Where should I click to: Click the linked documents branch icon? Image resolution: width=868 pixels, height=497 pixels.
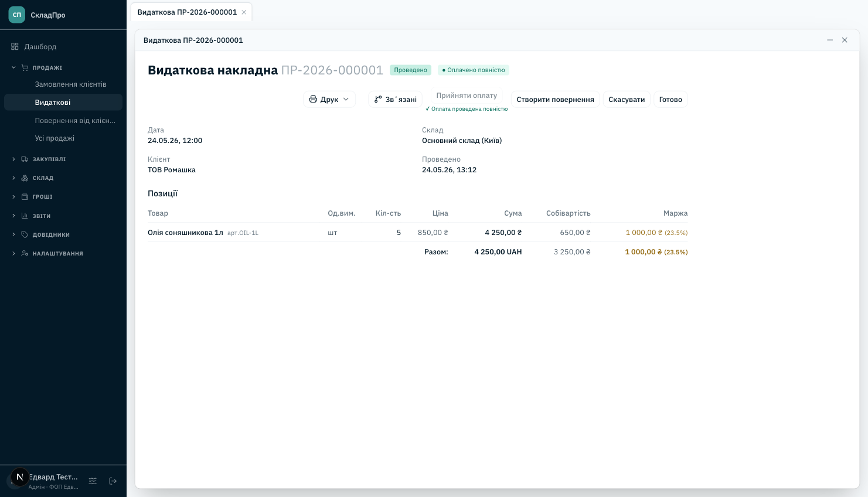tap(378, 99)
